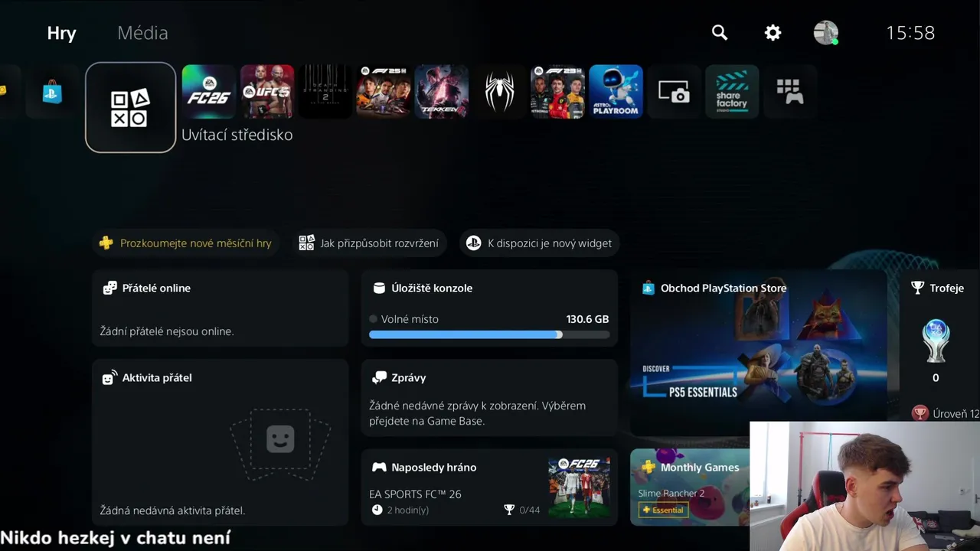Click the Naposledy hráno controller icon
The image size is (980, 551).
[x=378, y=467]
